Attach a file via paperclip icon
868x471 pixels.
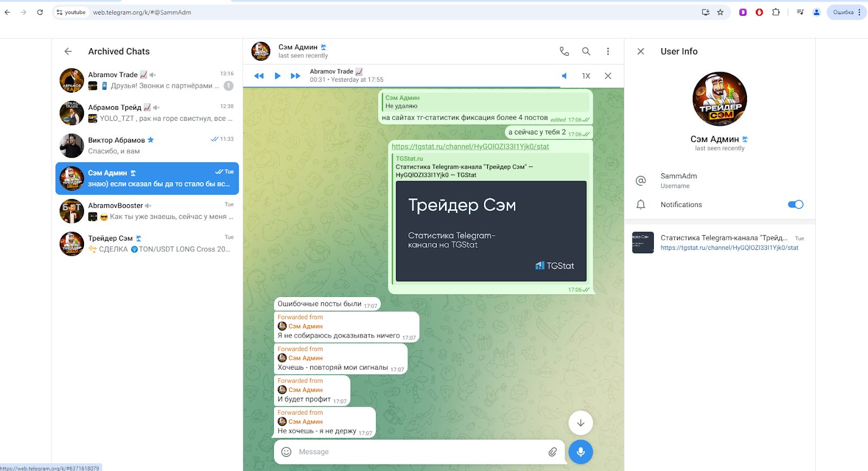(552, 451)
